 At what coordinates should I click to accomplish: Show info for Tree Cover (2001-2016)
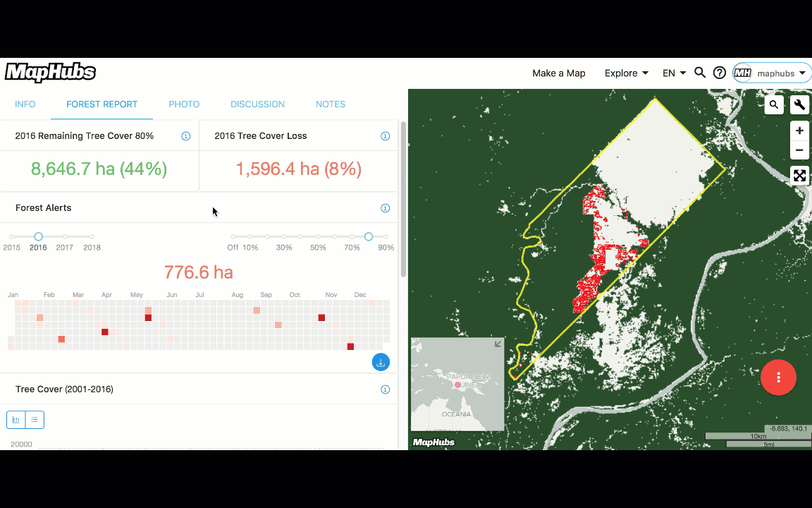click(385, 389)
